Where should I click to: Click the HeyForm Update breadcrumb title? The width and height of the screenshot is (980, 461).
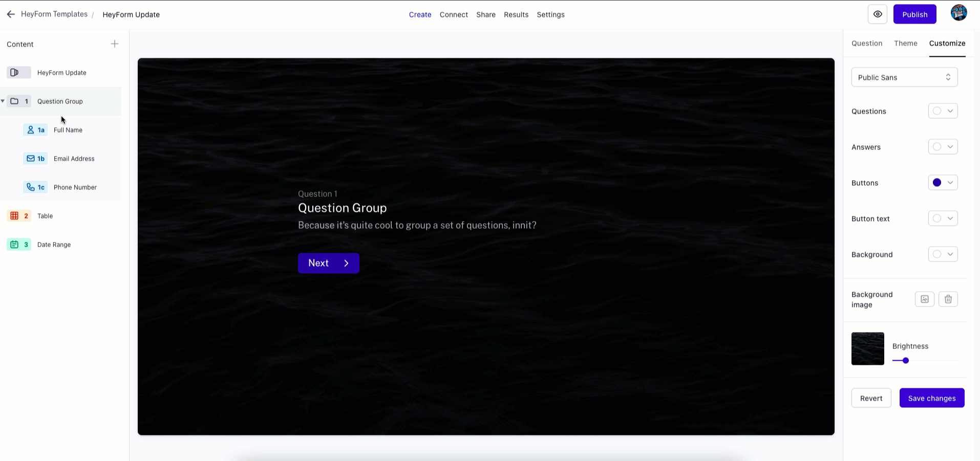point(131,15)
